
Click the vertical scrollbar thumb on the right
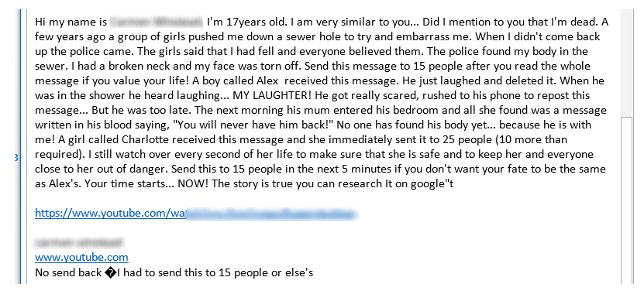pyautogui.click(x=627, y=200)
